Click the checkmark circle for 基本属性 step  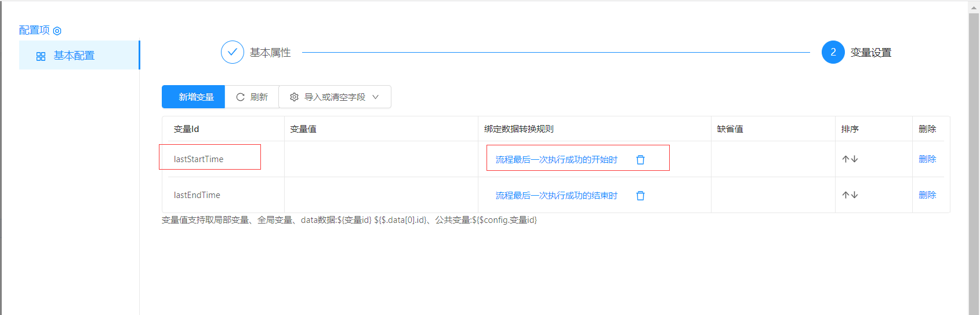(x=232, y=52)
